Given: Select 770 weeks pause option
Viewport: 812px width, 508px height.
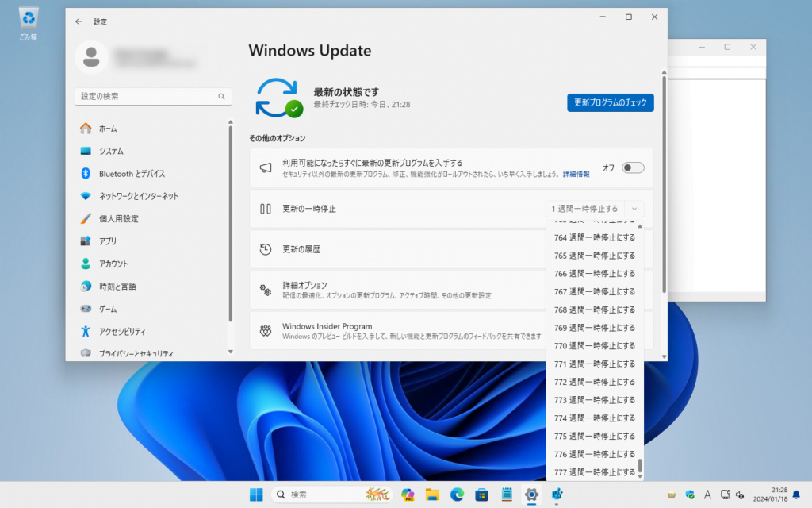Looking at the screenshot, I should [x=595, y=346].
